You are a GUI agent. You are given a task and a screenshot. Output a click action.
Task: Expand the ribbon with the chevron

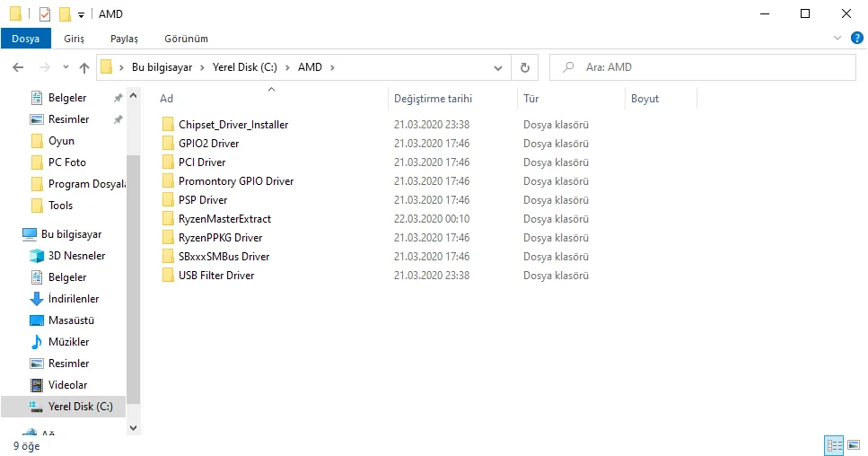(x=837, y=39)
